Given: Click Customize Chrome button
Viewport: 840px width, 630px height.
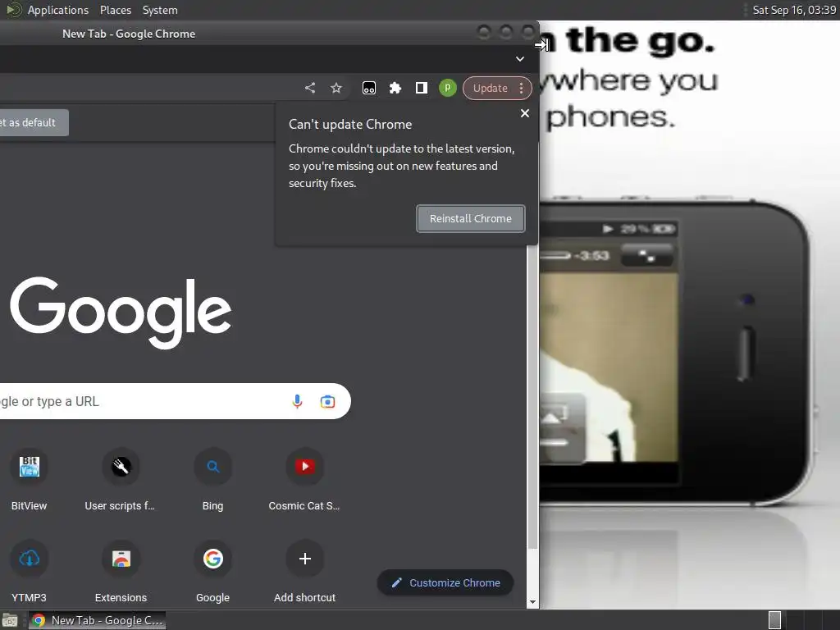Looking at the screenshot, I should (x=445, y=583).
